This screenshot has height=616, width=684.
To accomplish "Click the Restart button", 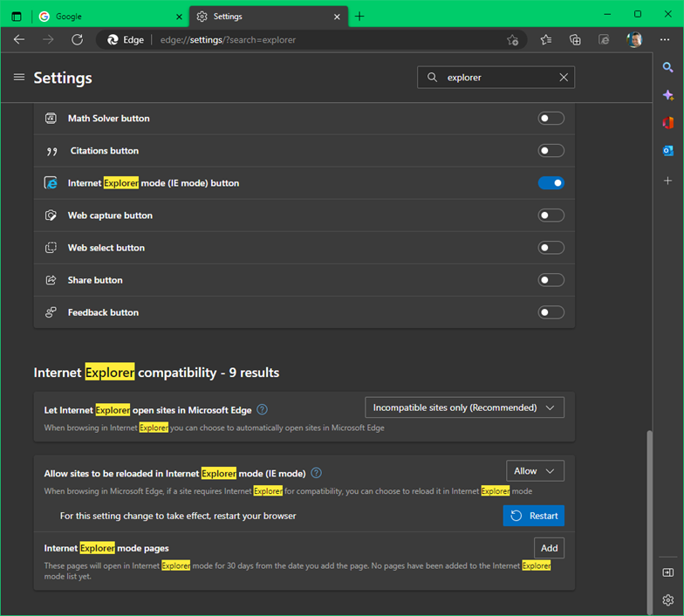I will coord(534,516).
